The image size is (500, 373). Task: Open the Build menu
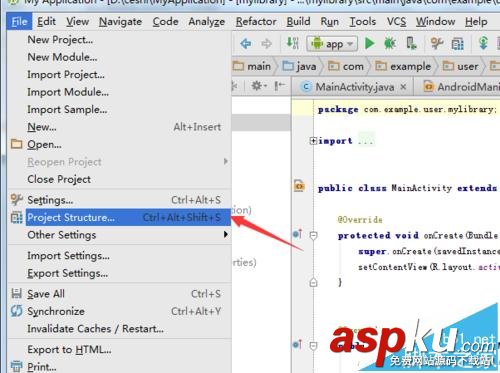pos(298,22)
